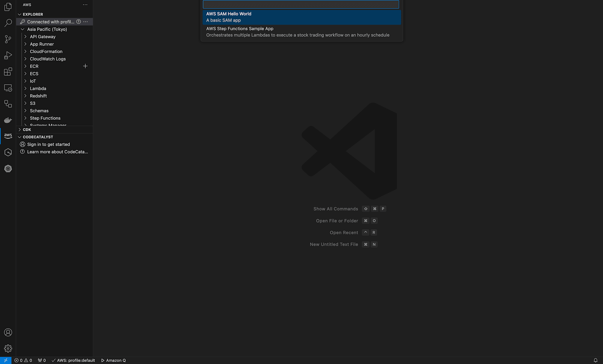This screenshot has width=603, height=364.
Task: Click Connected with profile row
Action: coord(54,22)
